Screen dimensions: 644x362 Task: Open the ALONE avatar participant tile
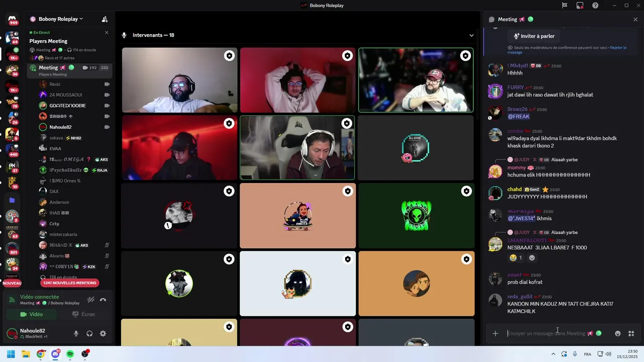point(416,148)
